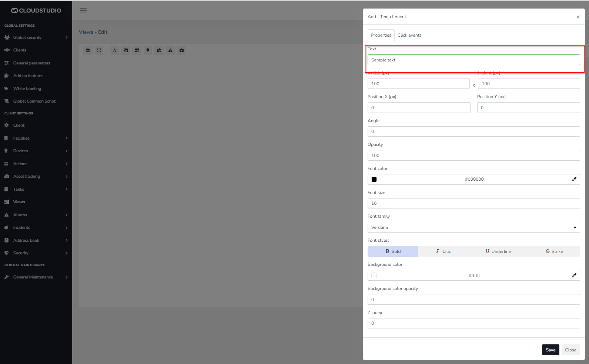The image size is (589, 364).
Task: Click the lightbulb device toolbar icon
Action: [x=148, y=51]
